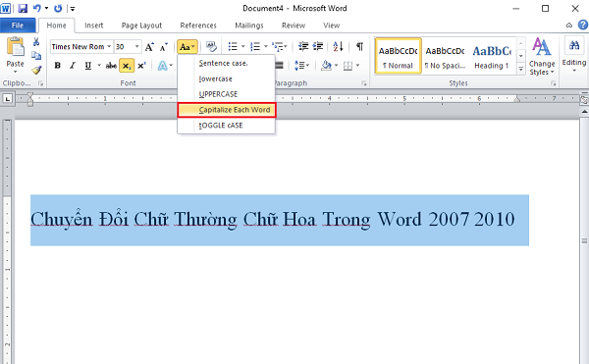Click the Grow Font icon

pyautogui.click(x=149, y=47)
